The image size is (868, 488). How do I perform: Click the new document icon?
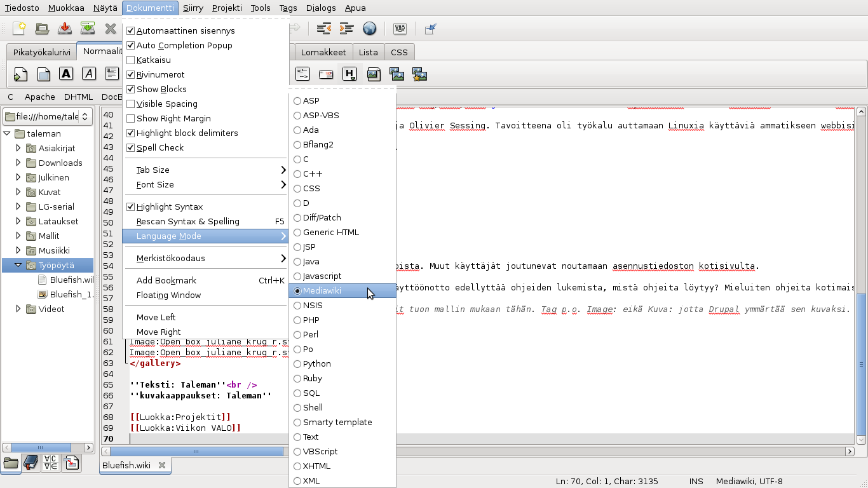(20, 28)
